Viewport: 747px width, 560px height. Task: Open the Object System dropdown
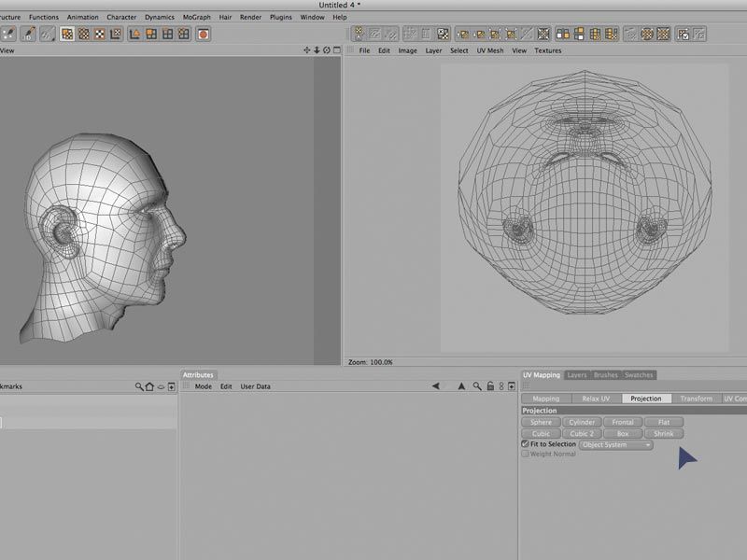(616, 445)
